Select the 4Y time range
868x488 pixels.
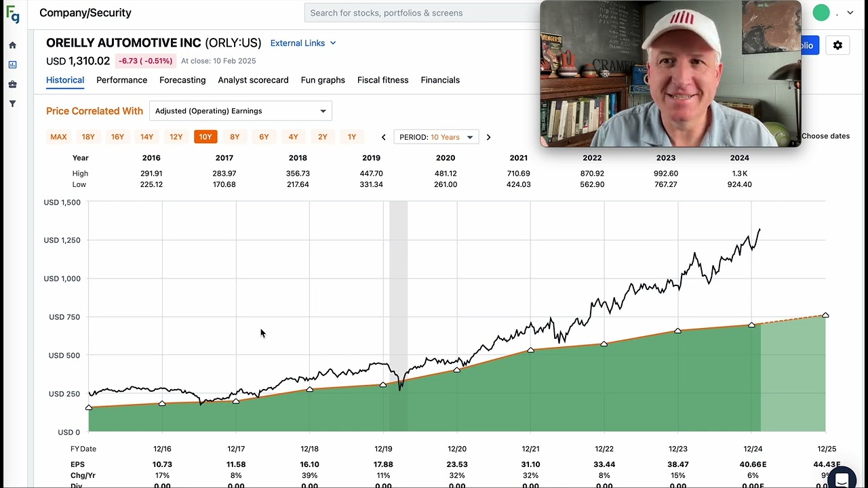293,137
